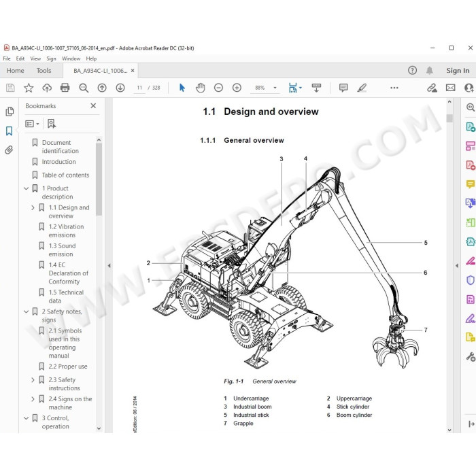This screenshot has height=476, width=476.
Task: Add a new bookmark icon
Action: click(52, 124)
